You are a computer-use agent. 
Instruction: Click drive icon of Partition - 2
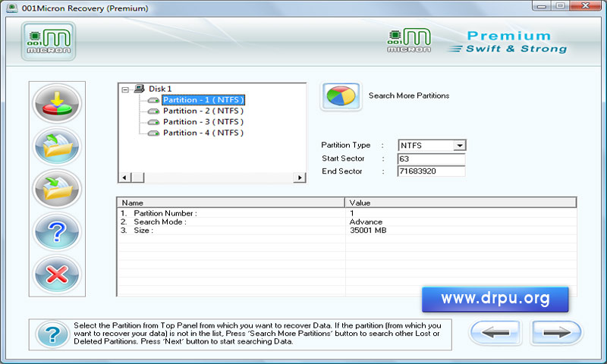(154, 111)
